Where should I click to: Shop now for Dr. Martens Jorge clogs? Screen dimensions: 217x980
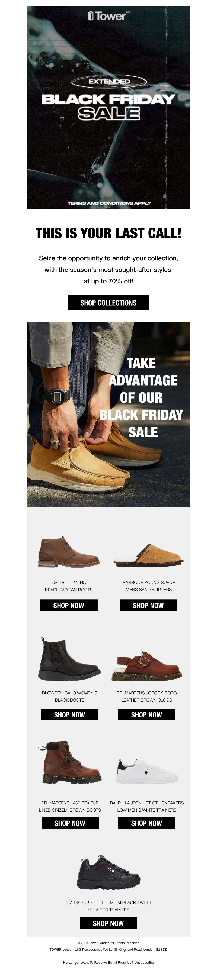coord(146,714)
